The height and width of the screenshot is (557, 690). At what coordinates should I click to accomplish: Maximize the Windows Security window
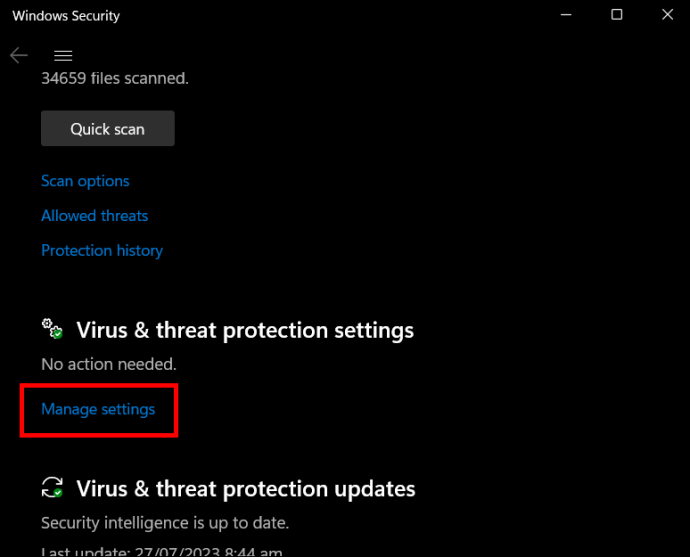coord(617,15)
